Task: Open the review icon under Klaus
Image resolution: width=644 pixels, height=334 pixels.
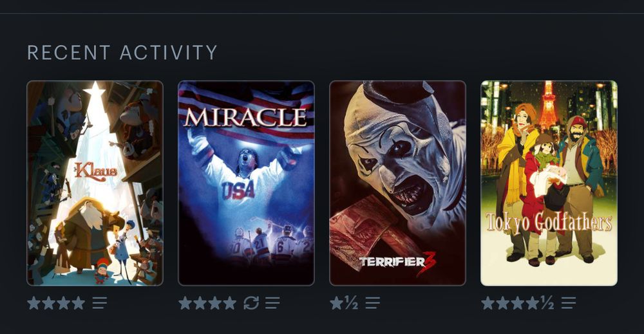Action: [x=99, y=303]
